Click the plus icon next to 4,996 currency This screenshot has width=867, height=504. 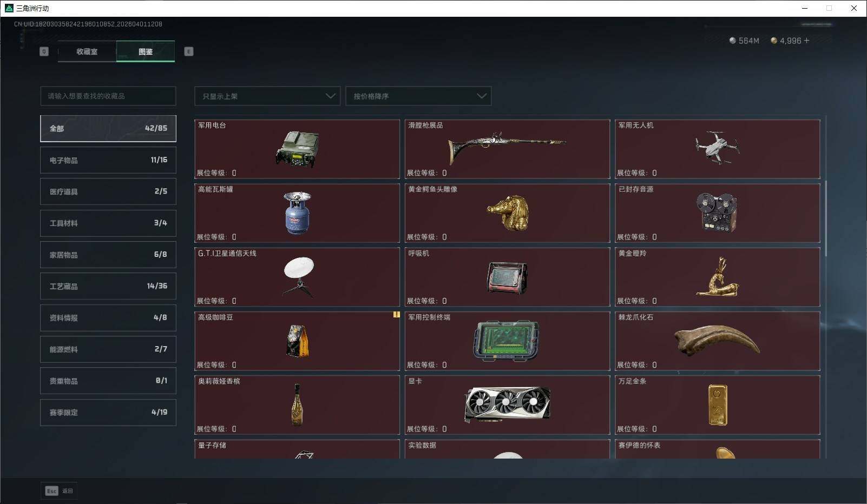(806, 41)
